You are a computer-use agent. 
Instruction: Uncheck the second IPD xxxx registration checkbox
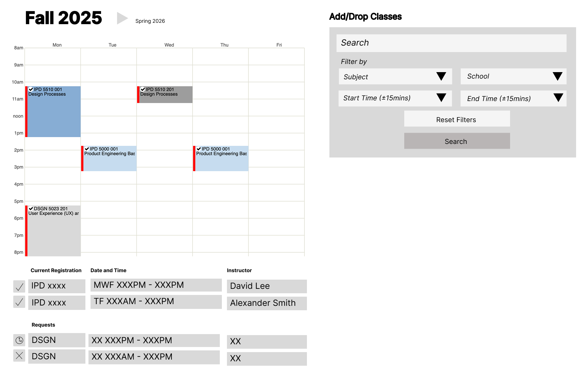19,302
